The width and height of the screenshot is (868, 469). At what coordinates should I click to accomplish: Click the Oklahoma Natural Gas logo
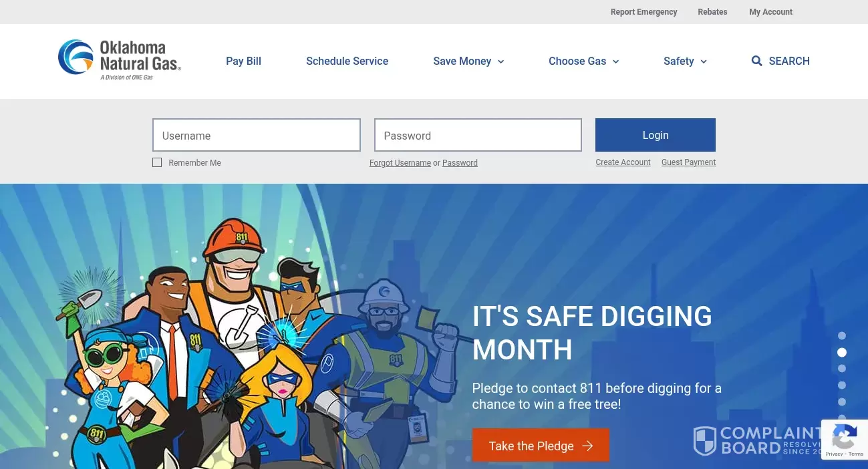click(x=120, y=60)
